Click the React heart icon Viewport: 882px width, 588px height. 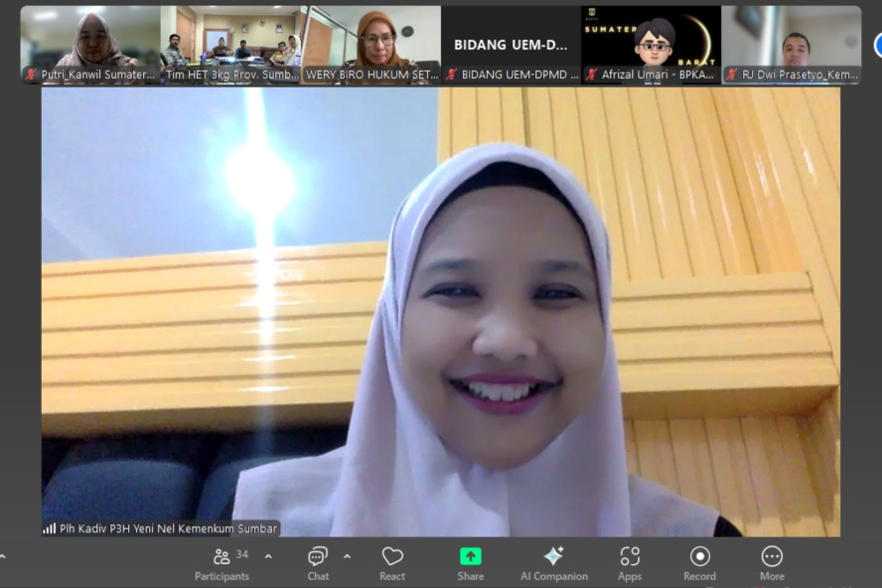(x=392, y=563)
